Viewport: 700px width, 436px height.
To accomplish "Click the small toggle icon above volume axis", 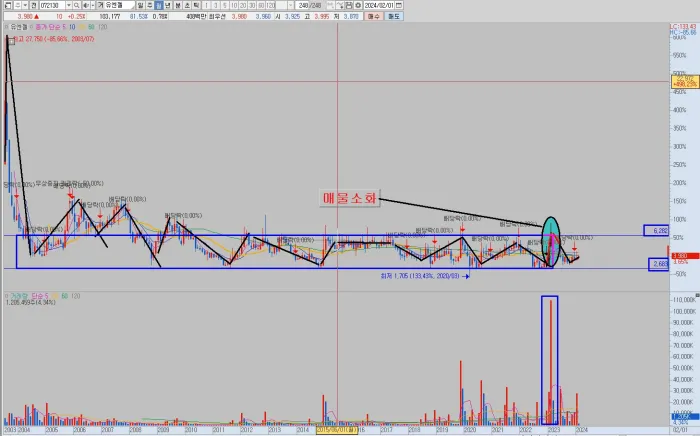I will tap(697, 295).
